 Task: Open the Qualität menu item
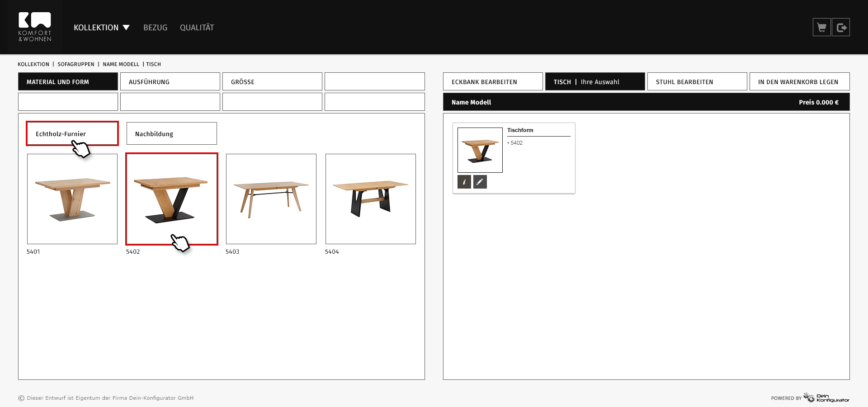click(197, 28)
